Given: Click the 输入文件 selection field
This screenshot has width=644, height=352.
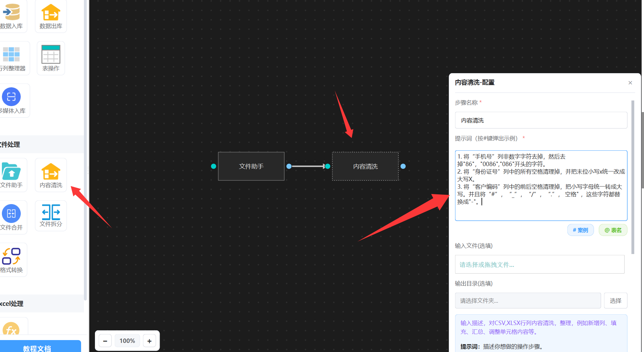Looking at the screenshot, I should click(x=539, y=264).
